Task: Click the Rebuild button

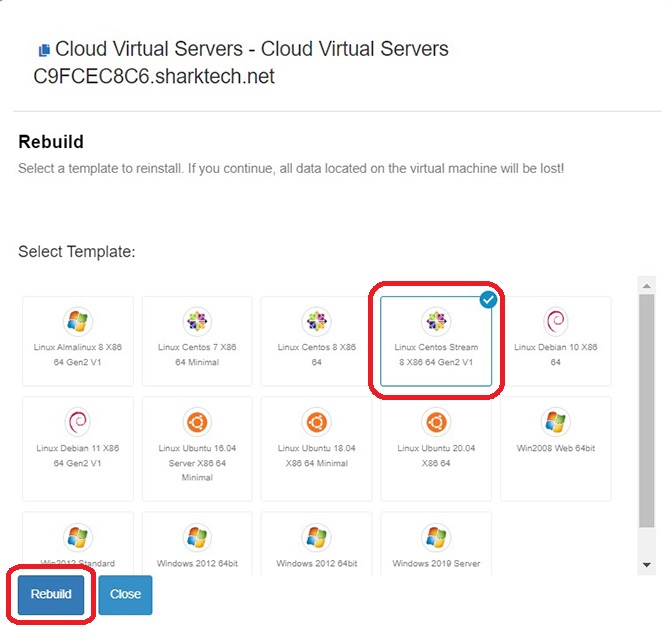Action: 51,595
